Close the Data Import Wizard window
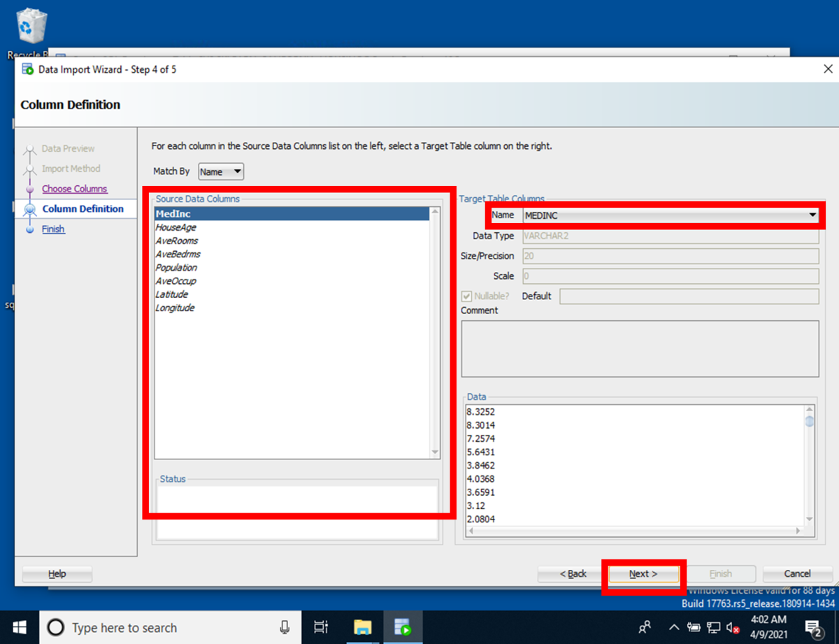 click(x=828, y=69)
